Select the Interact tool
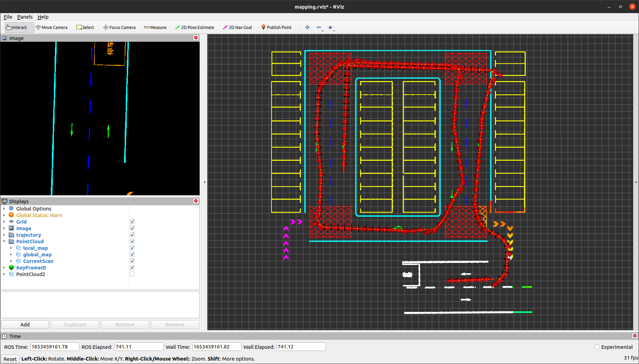Image resolution: width=639 pixels, height=364 pixels. [x=19, y=27]
